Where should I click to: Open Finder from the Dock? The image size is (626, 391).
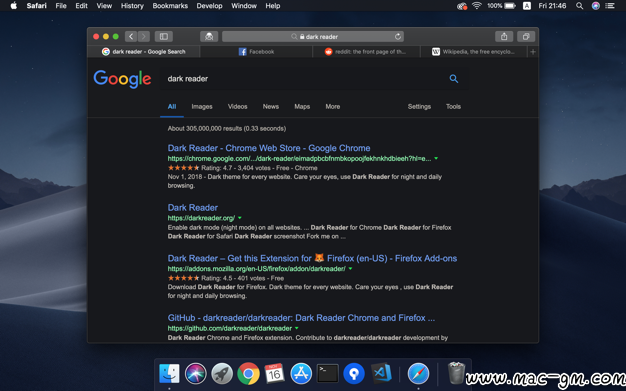[169, 373]
